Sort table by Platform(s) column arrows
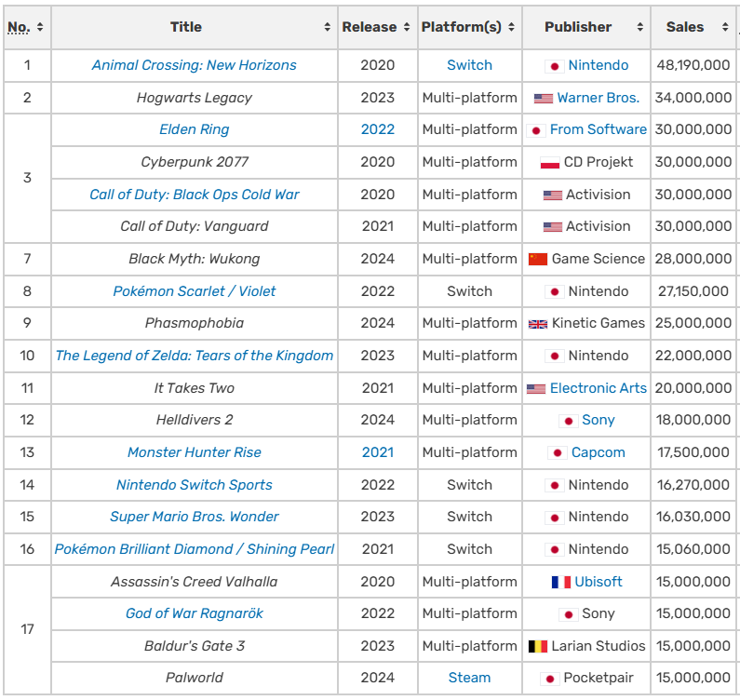Viewport: 740px width, 700px height. point(511,27)
